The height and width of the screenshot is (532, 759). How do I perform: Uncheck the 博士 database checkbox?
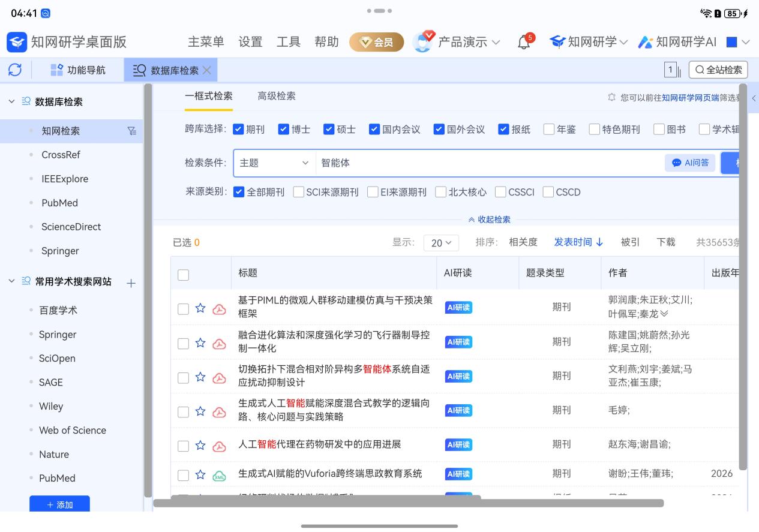pos(284,129)
